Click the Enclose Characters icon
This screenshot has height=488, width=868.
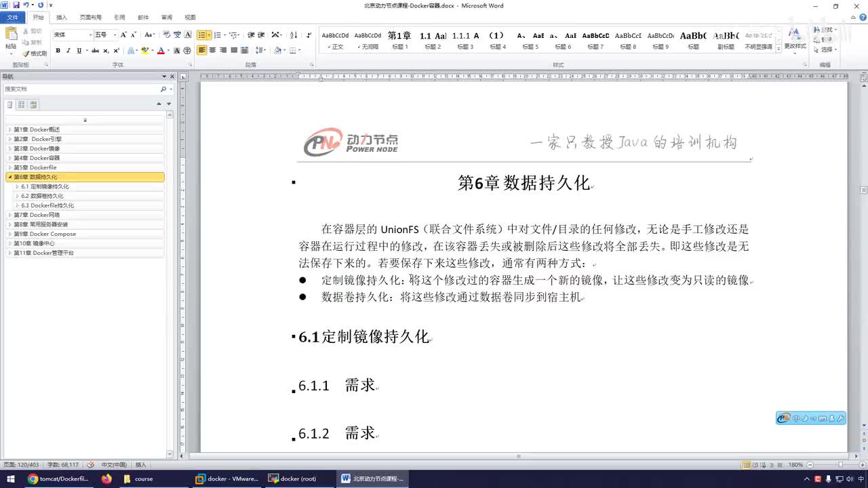[187, 51]
